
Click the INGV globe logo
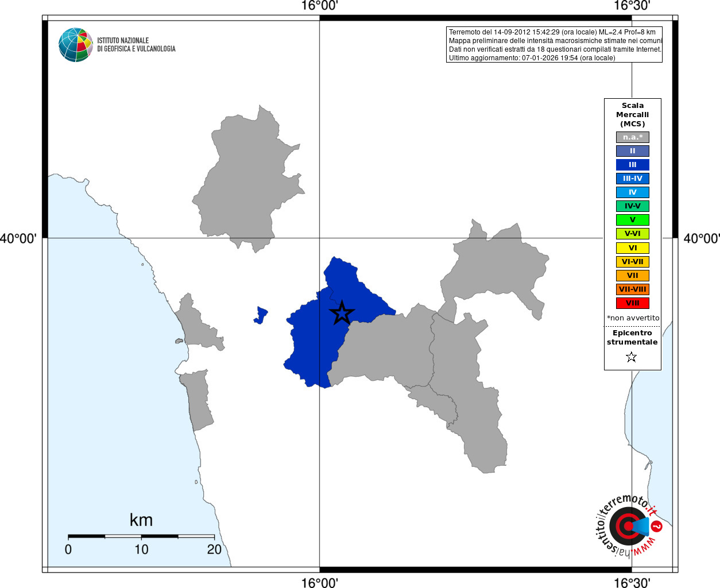(x=76, y=45)
